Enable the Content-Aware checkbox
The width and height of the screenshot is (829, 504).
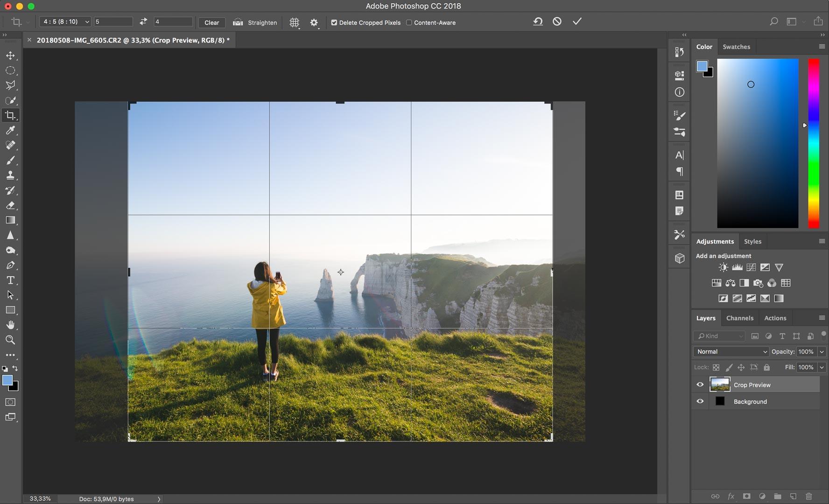click(x=409, y=22)
